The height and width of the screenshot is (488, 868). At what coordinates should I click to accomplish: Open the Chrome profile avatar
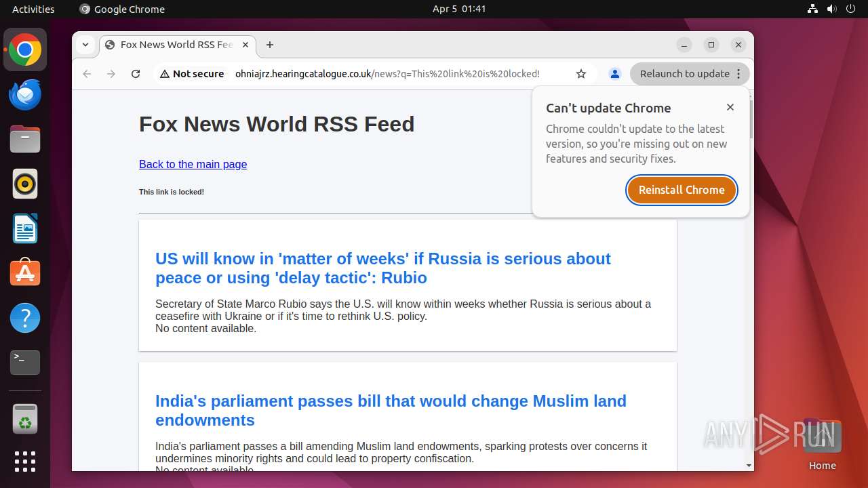pyautogui.click(x=615, y=74)
